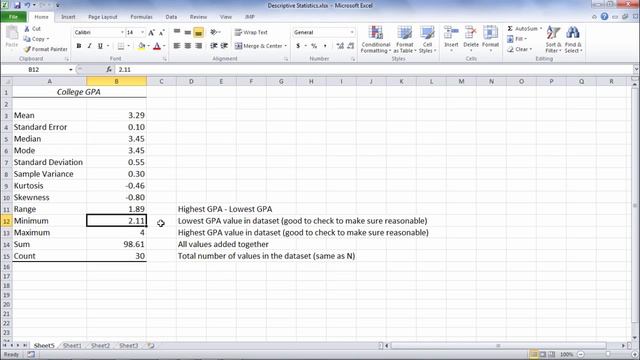The height and width of the screenshot is (360, 640).
Task: Increase the cell indent
Action: tap(224, 46)
